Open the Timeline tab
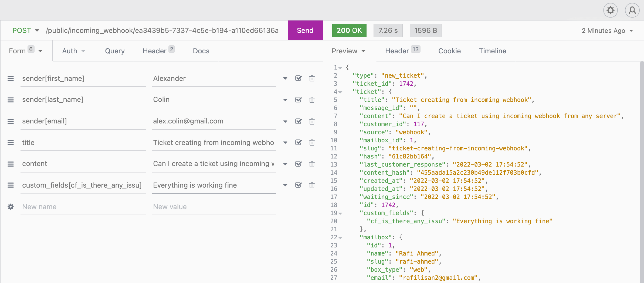 (x=492, y=51)
